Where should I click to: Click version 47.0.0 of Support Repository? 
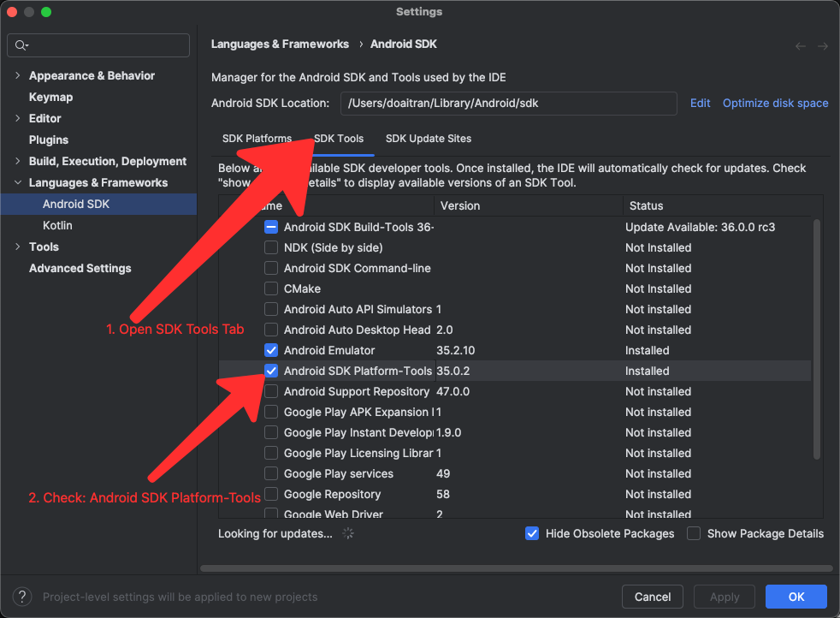tap(453, 391)
